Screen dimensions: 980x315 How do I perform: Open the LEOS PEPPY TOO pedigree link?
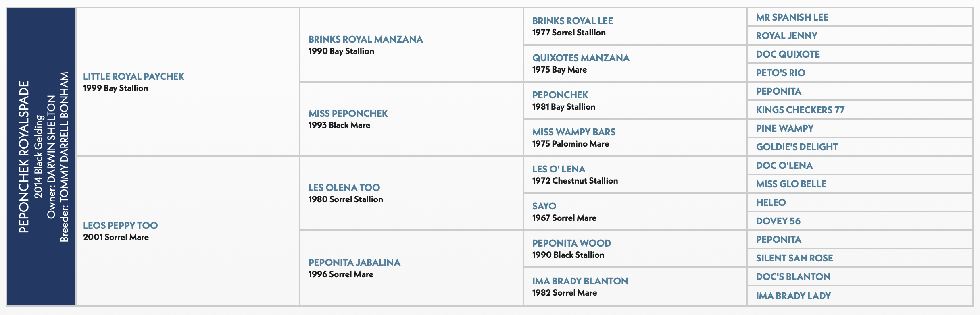coord(120,226)
